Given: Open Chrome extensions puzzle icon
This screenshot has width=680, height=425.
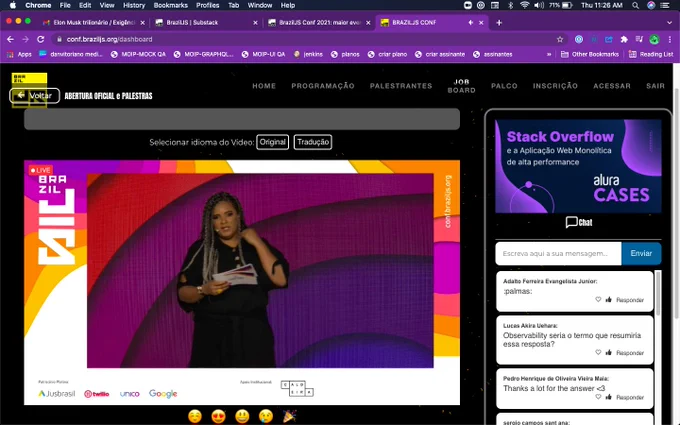Looking at the screenshot, I should point(624,39).
